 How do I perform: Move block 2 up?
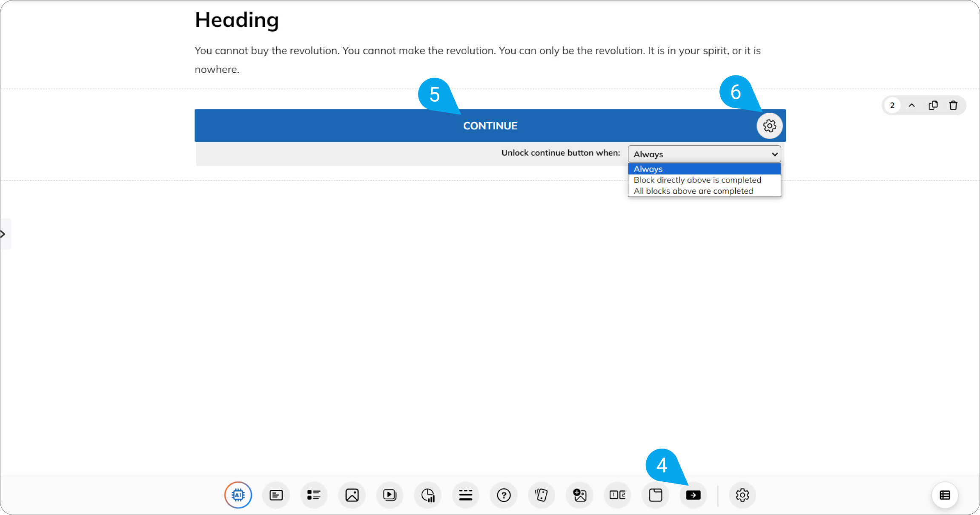(x=911, y=105)
